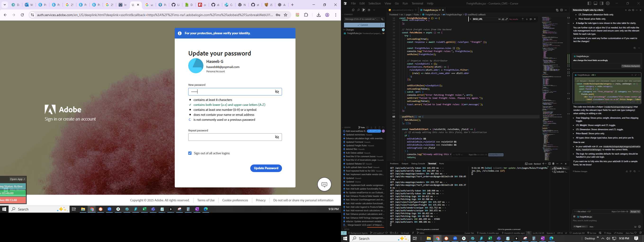Open the Source Control view icon
This screenshot has width=644, height=242.
[x=364, y=10]
